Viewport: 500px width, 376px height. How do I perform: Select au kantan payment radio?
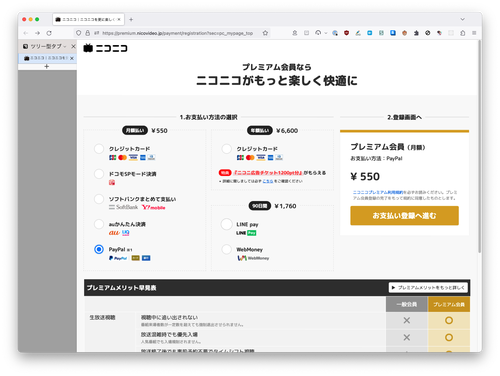tap(99, 224)
